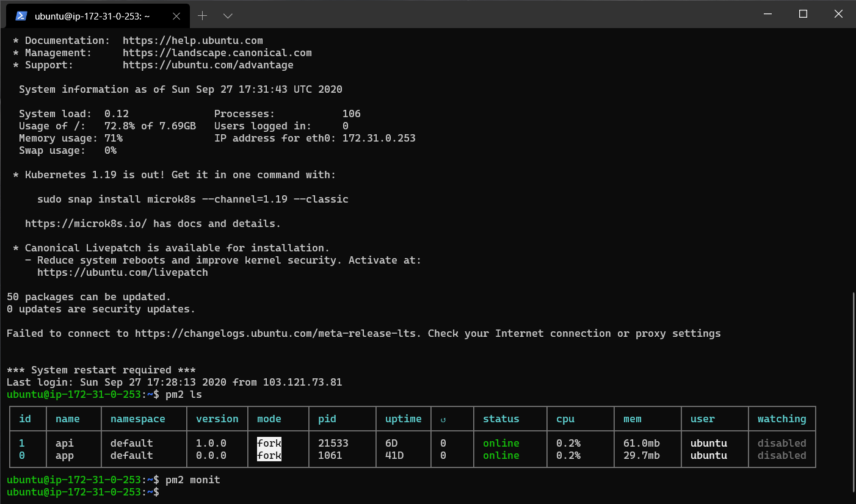Click the 'pm2 monit' command text
The height and width of the screenshot is (504, 856).
coord(193,480)
